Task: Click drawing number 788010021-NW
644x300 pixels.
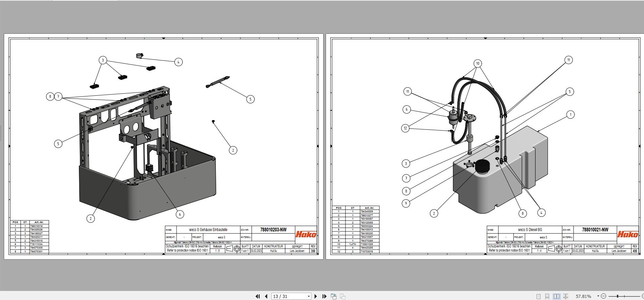Action: tap(595, 230)
